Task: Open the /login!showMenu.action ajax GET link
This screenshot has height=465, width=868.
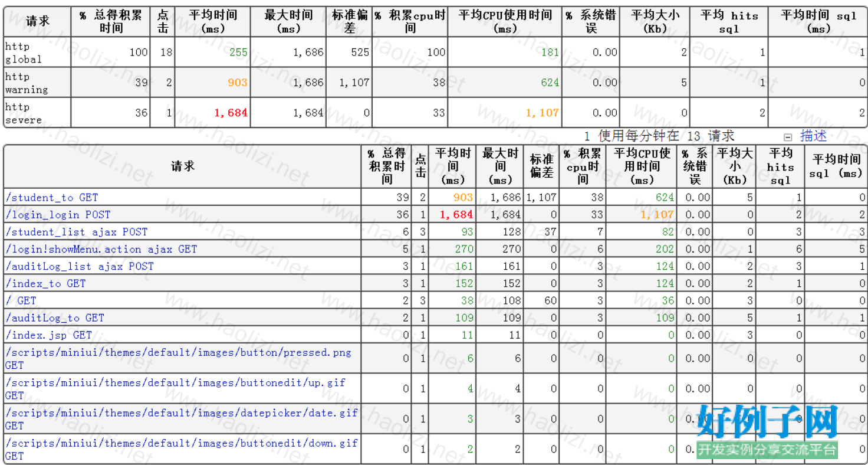Action: pos(101,249)
